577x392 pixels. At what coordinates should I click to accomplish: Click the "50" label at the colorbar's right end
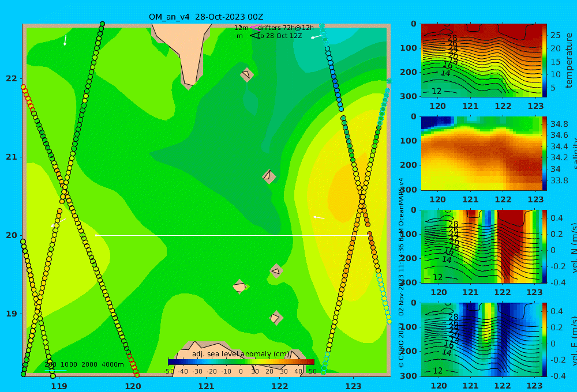point(312,371)
